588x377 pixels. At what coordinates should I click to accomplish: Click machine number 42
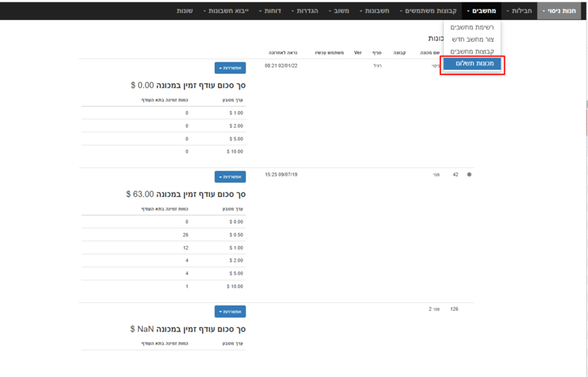point(455,174)
